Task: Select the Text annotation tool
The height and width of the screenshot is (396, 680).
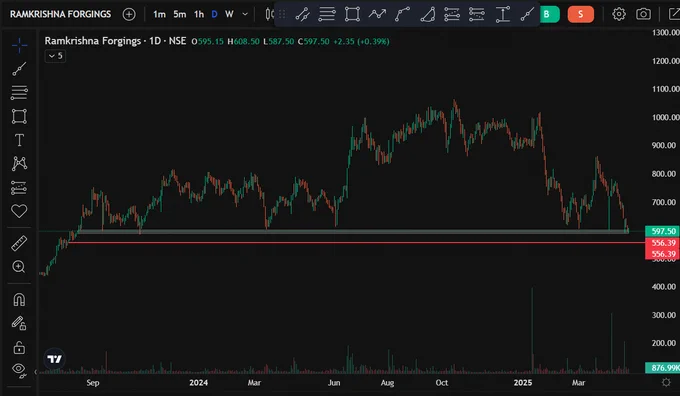Action: 19,140
